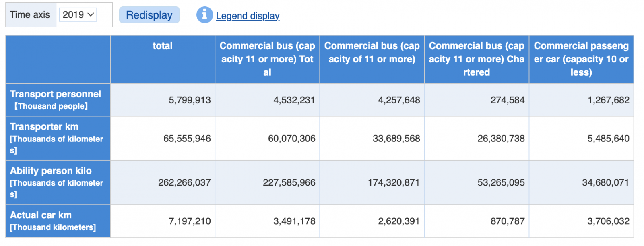Click the total transport personnel value 5,799,913

190,100
